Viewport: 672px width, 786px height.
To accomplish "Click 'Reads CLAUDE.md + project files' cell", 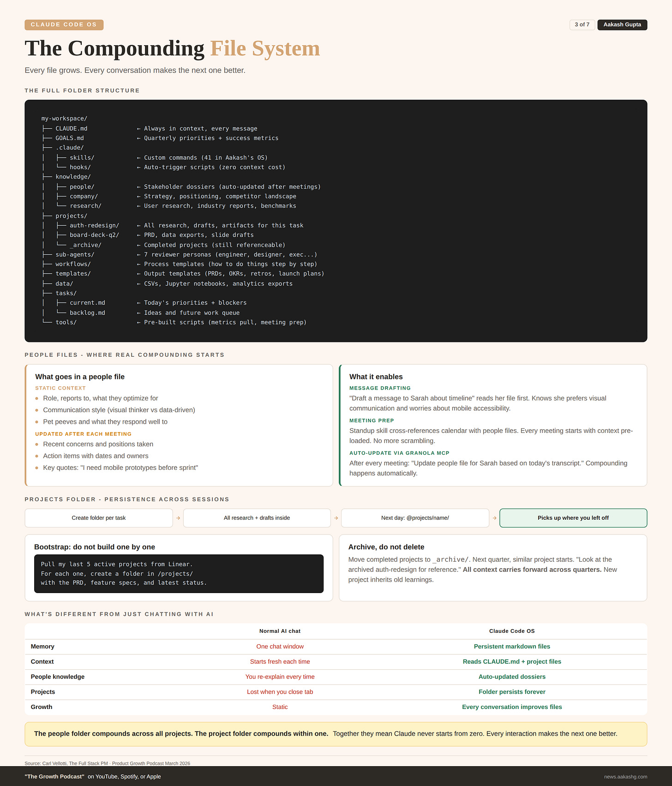I will [x=512, y=661].
